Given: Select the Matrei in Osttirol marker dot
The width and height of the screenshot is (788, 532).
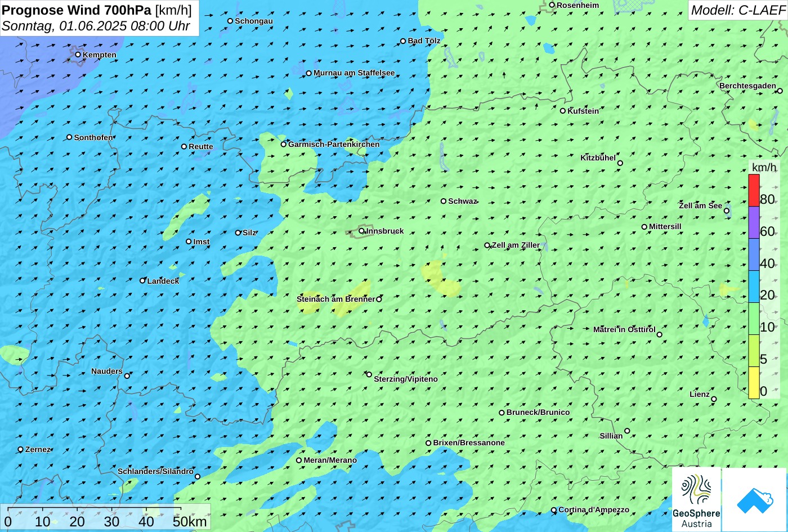Looking at the screenshot, I should (x=660, y=334).
